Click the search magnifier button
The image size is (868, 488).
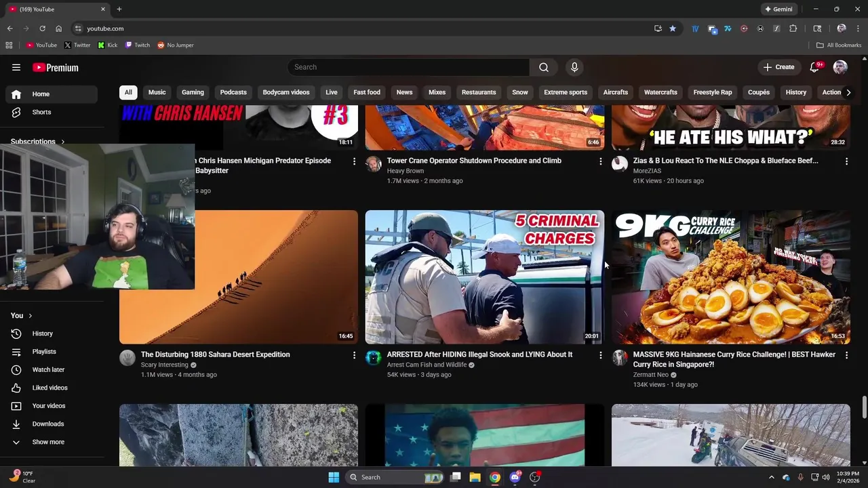click(x=544, y=67)
